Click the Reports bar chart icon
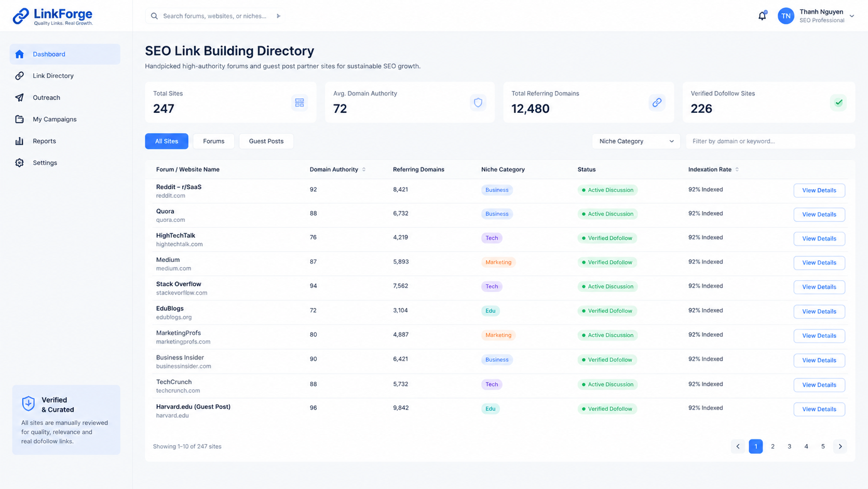Screen dimensions: 868x489 tap(20, 141)
